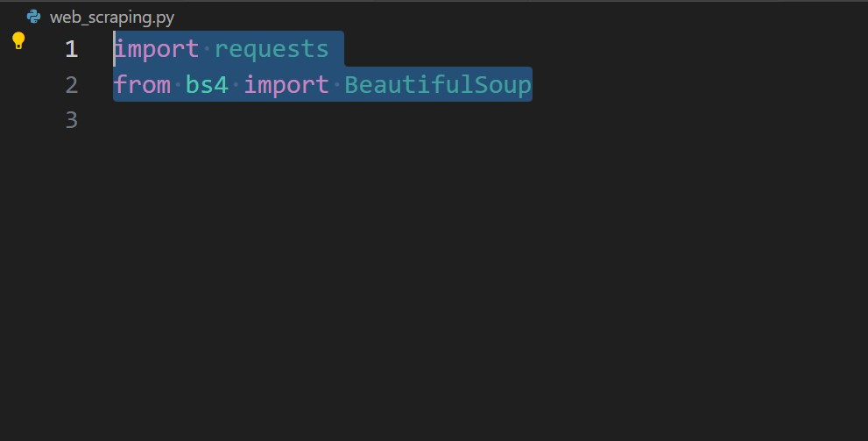868x441 pixels.
Task: Open the web_scraping.py breadcrumb label
Action: pos(111,17)
